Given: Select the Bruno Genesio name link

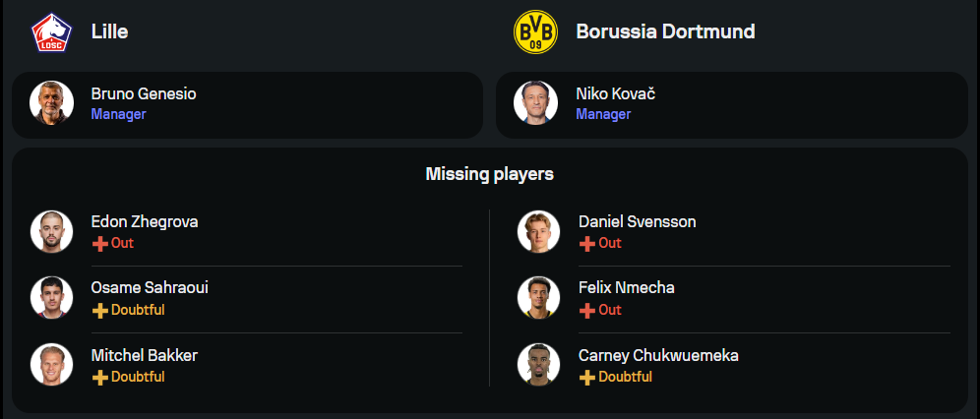Looking at the screenshot, I should point(144,94).
